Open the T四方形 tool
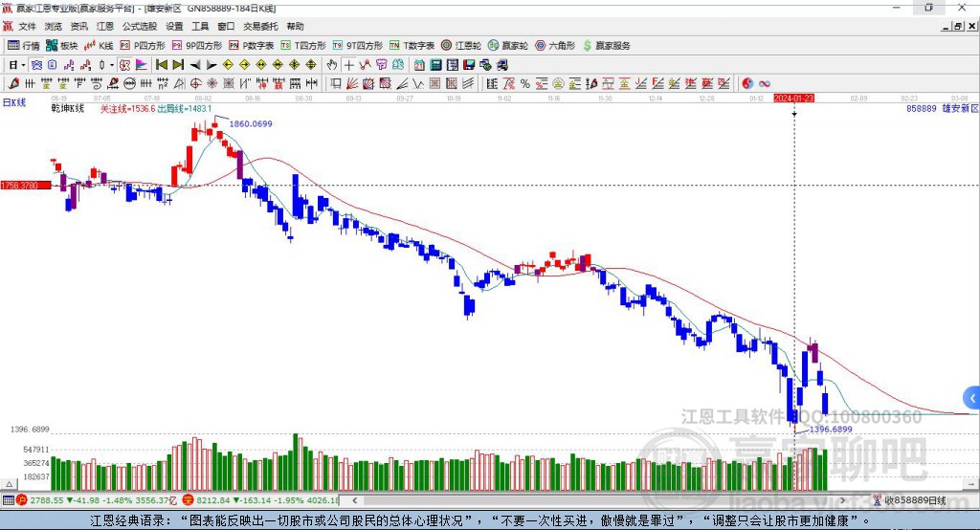This screenshot has height=530, width=980. (x=303, y=46)
